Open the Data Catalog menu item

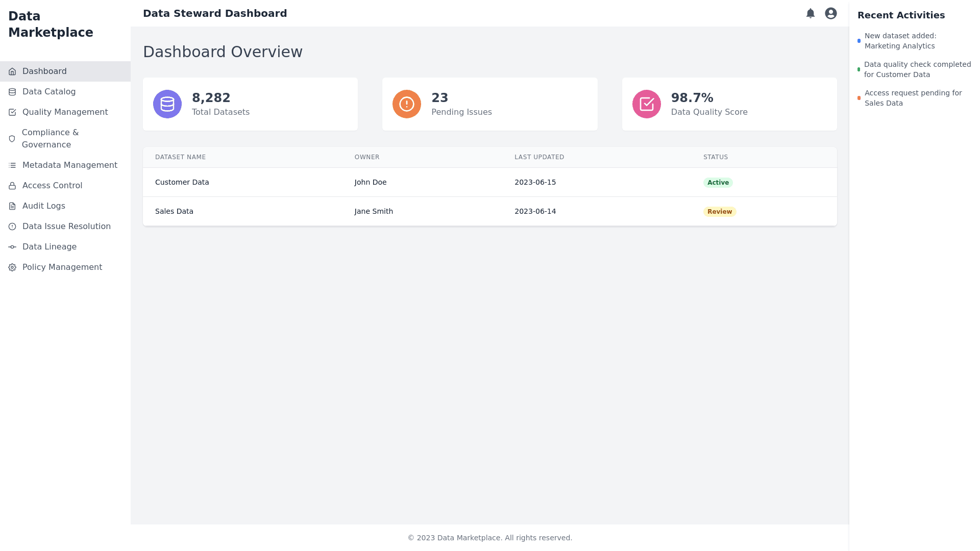click(x=49, y=92)
